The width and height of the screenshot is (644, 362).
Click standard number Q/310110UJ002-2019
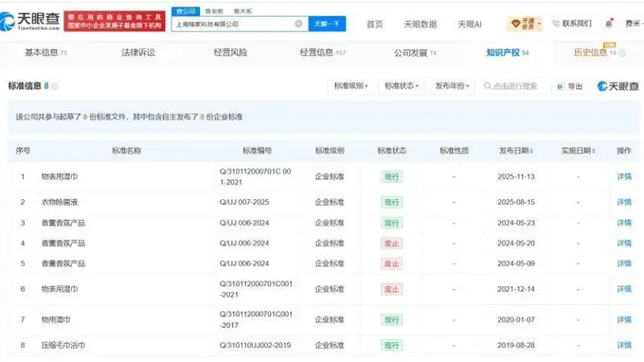click(x=255, y=345)
